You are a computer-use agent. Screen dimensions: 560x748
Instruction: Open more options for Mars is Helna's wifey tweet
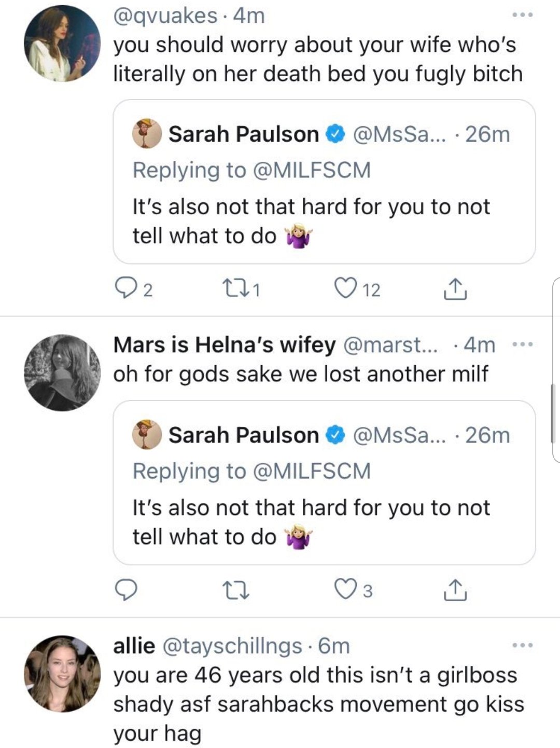point(522,345)
